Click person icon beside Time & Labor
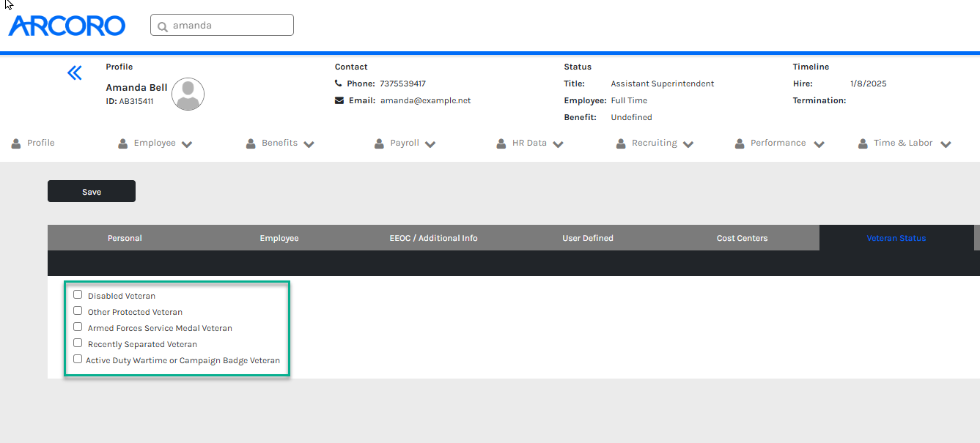This screenshot has width=980, height=443. [x=863, y=144]
